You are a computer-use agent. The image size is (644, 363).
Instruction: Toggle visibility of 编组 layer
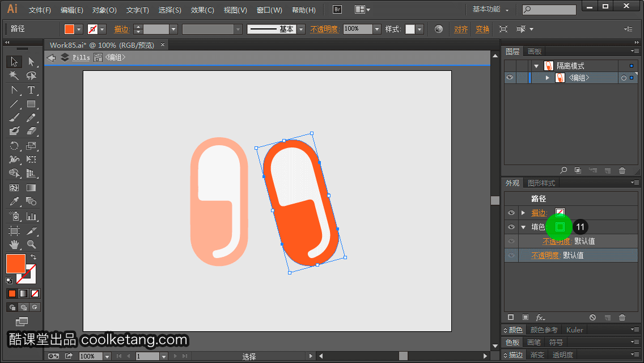[510, 77]
